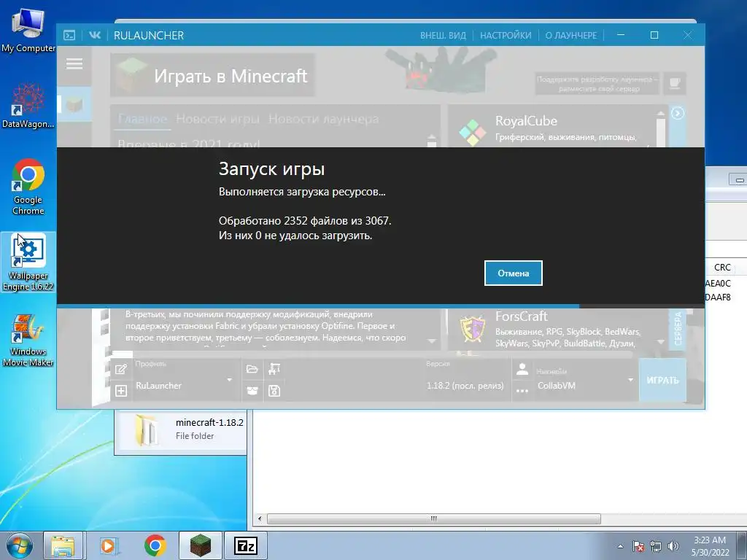This screenshot has width=747, height=560.
Task: Click the mods manager icon
Action: click(274, 369)
